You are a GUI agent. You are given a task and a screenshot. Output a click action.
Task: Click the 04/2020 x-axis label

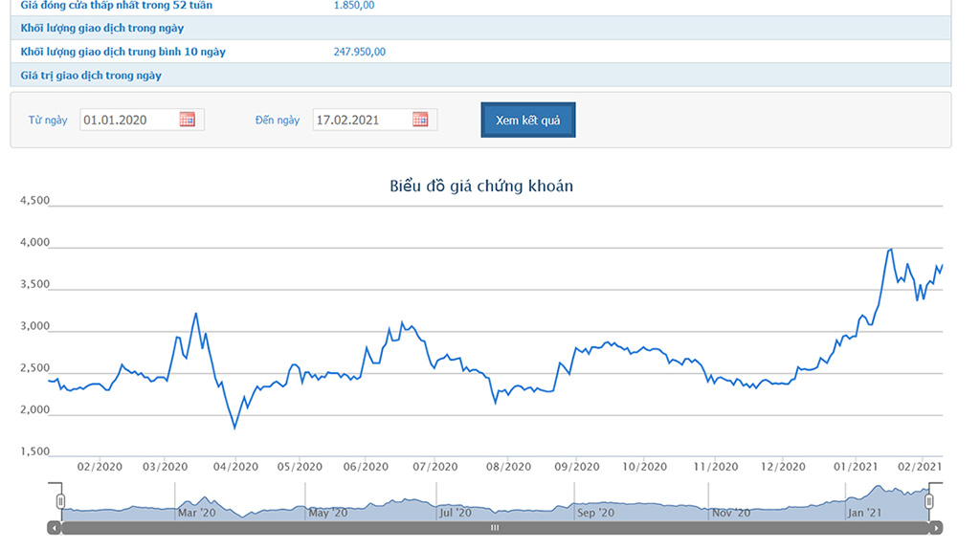pos(235,467)
